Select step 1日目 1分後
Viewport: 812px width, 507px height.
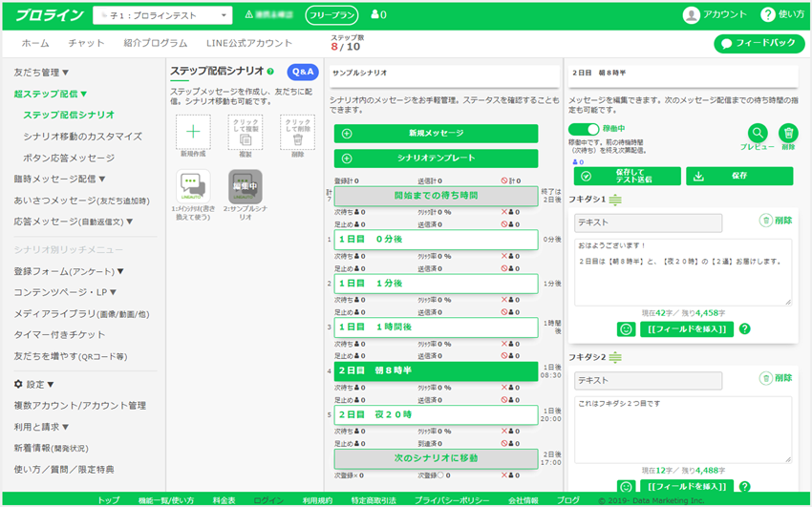tap(436, 284)
